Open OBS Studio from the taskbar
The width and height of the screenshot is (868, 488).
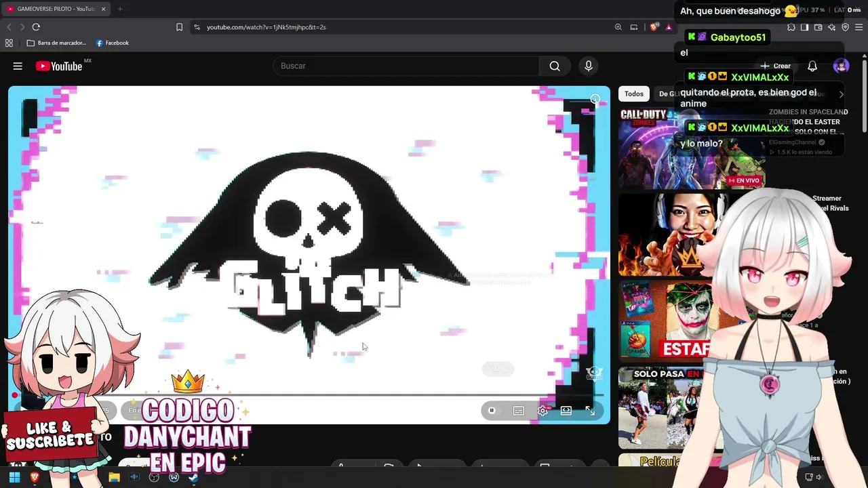tap(154, 477)
